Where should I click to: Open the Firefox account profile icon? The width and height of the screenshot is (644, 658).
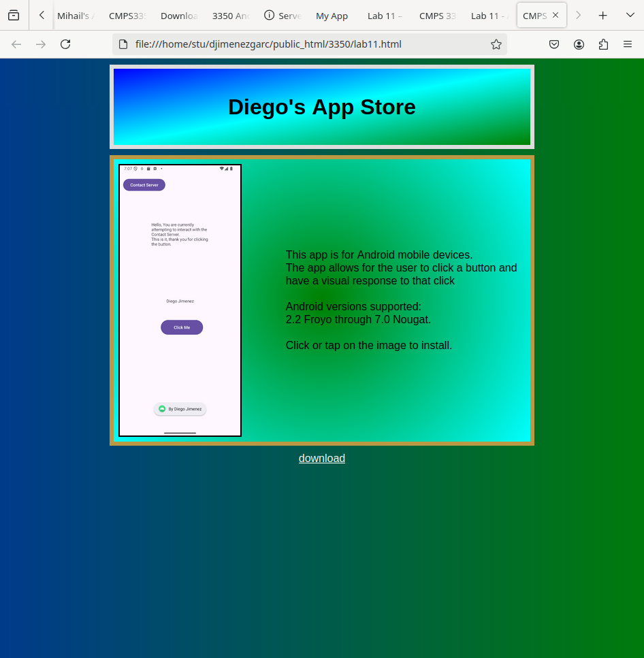[579, 44]
